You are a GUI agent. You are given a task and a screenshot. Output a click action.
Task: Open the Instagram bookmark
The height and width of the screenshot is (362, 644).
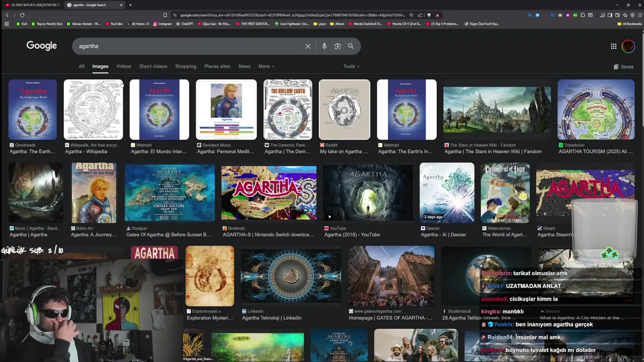pos(162,24)
